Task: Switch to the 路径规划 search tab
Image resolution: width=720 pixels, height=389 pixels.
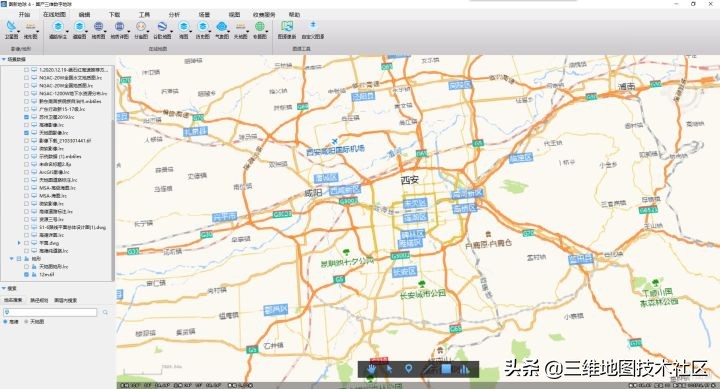Action: tap(39, 300)
